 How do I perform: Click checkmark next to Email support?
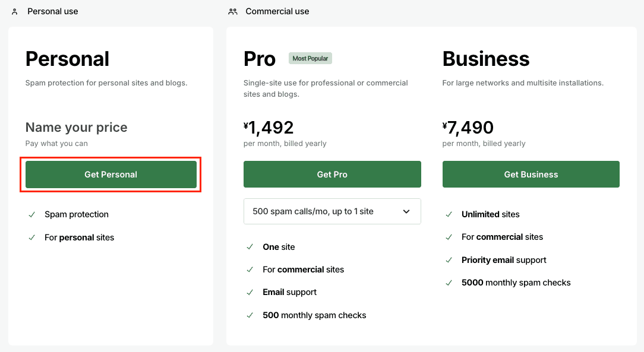click(x=250, y=292)
